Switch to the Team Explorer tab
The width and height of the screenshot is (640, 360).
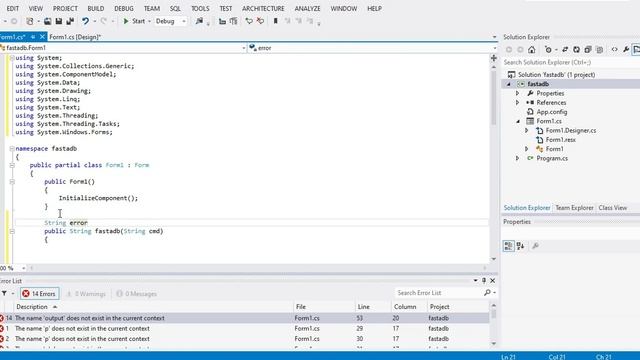[574, 208]
